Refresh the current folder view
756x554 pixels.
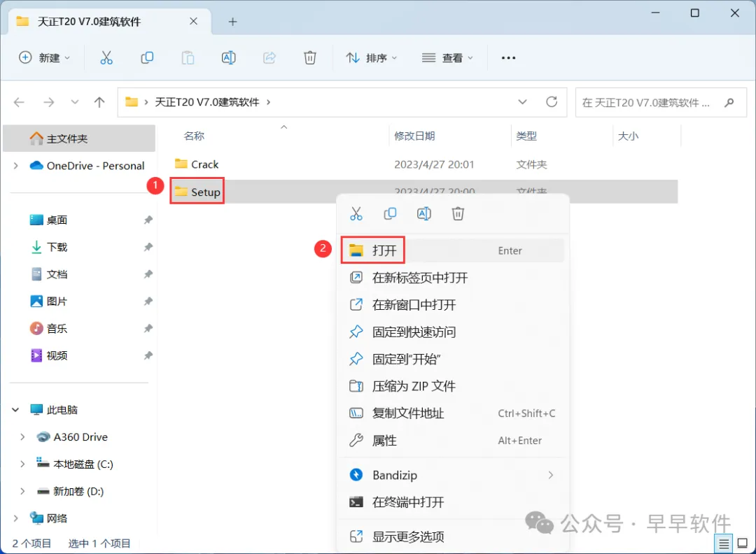click(x=552, y=101)
